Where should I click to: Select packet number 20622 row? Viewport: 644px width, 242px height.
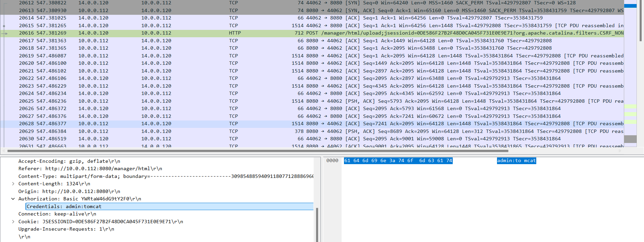point(312,78)
